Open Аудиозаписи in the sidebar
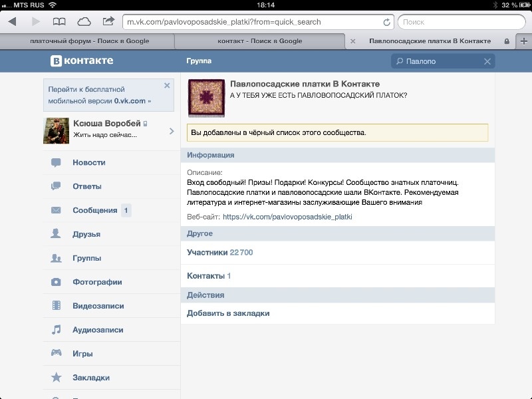 [112, 330]
